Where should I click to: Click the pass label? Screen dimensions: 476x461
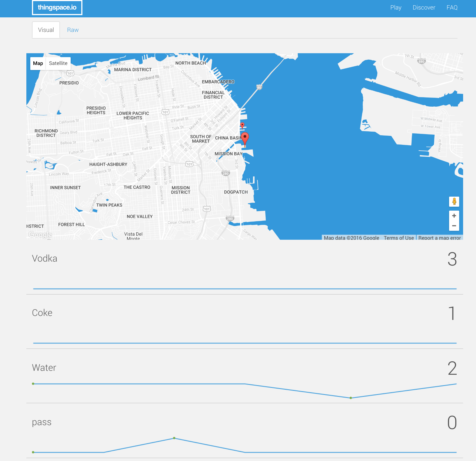pos(41,422)
